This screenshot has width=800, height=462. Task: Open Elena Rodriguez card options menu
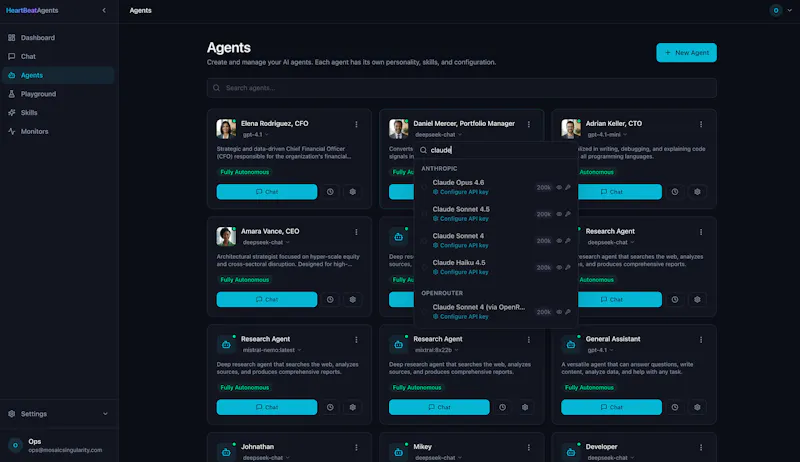point(356,124)
